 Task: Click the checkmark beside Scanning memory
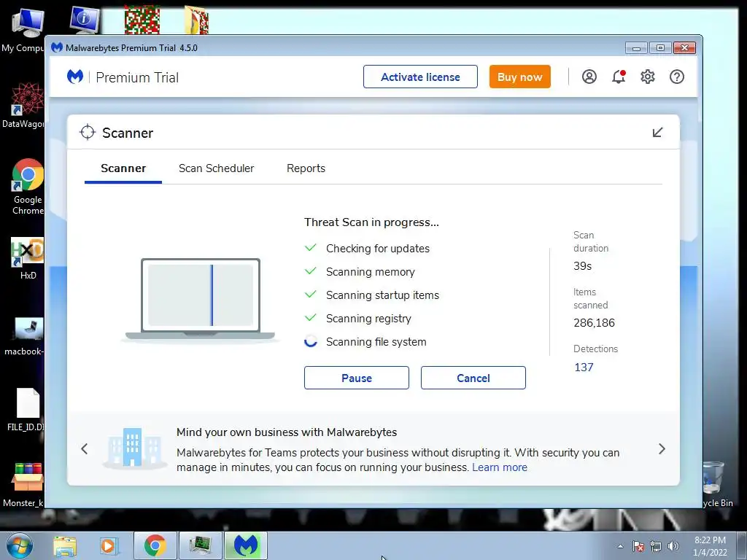point(311,271)
